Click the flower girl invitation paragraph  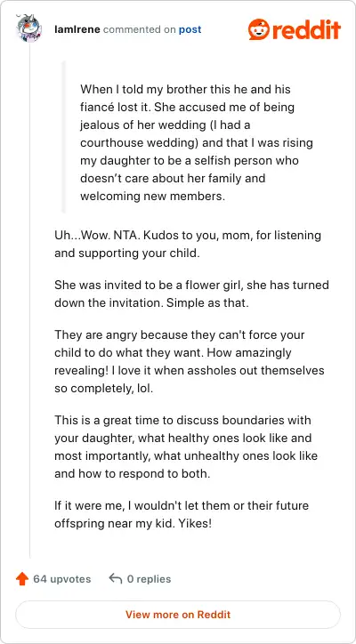[191, 294]
